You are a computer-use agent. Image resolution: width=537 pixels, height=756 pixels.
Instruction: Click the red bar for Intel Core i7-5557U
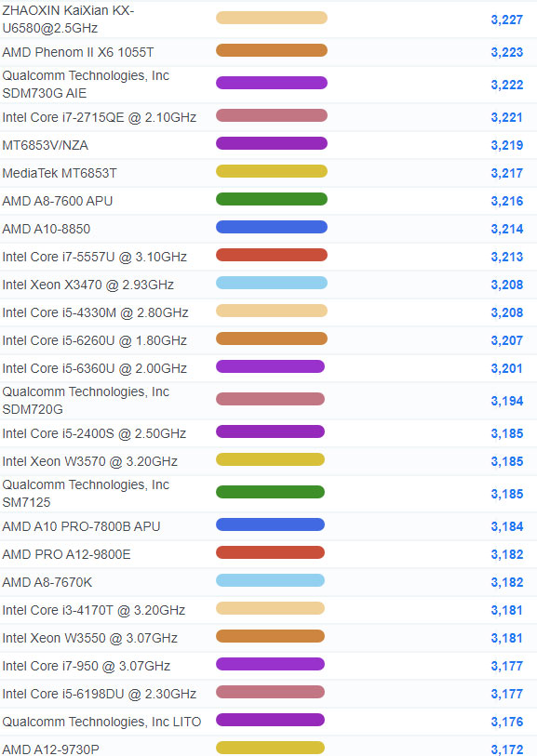click(272, 255)
